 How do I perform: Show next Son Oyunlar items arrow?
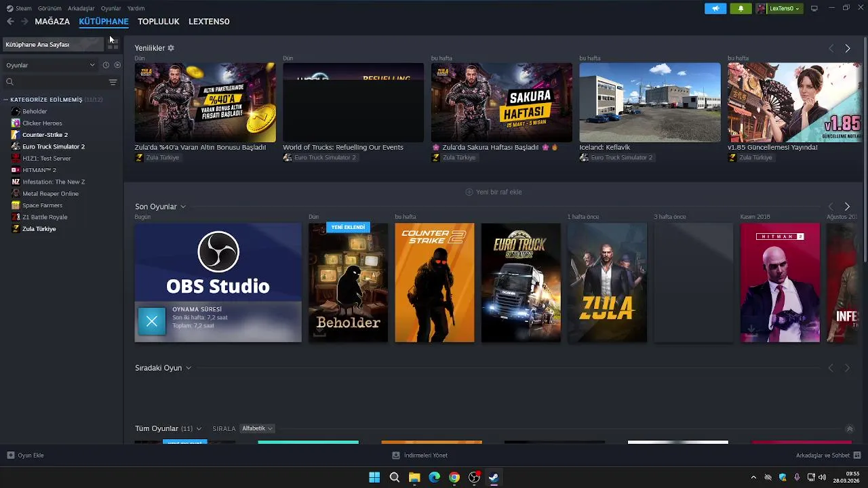[x=847, y=206]
